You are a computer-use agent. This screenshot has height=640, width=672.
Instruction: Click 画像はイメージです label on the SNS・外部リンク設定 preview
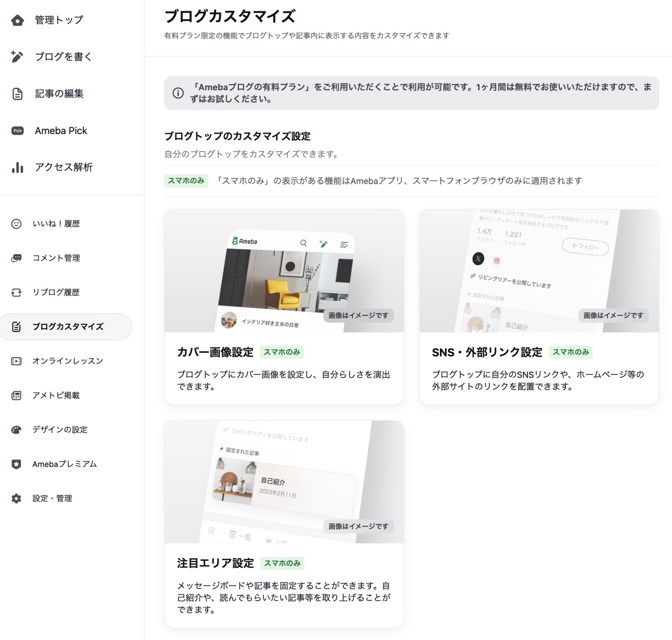[x=614, y=316]
